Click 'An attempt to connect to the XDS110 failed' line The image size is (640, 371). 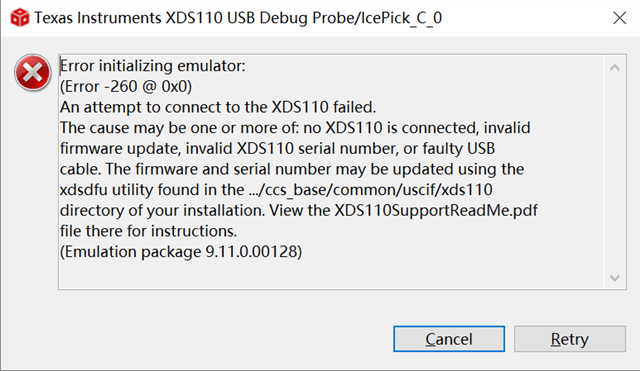[218, 107]
